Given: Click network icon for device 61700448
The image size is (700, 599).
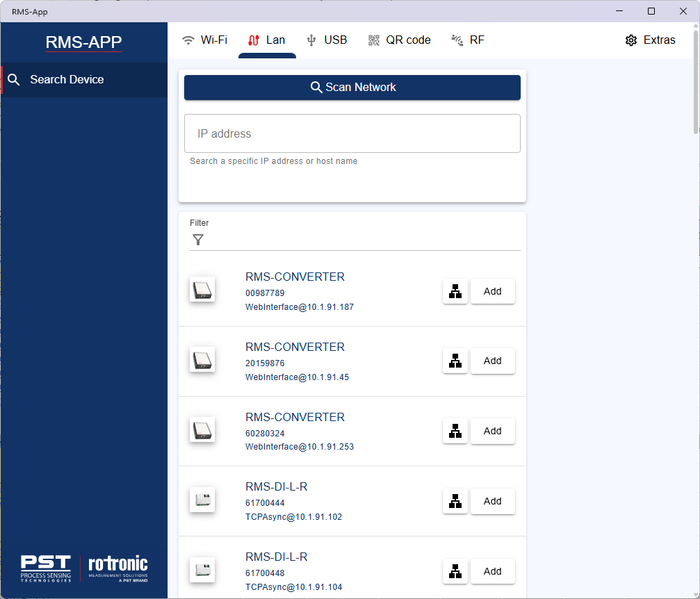Looking at the screenshot, I should pos(455,572).
